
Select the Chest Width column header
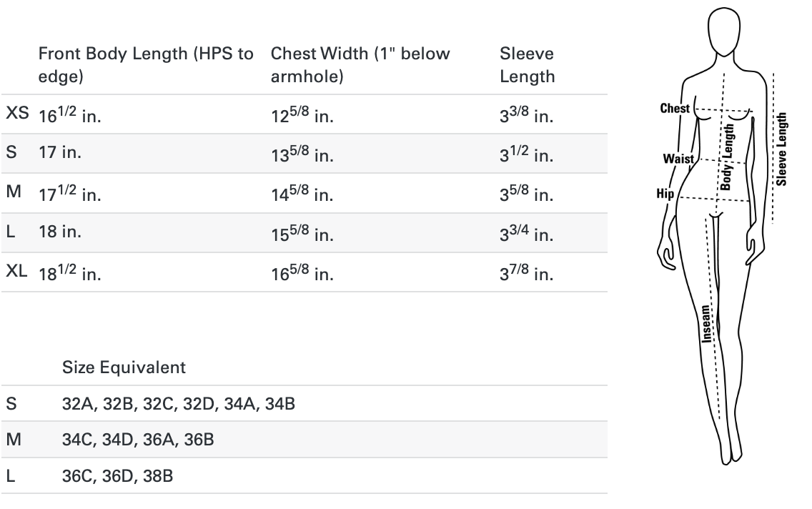[360, 65]
